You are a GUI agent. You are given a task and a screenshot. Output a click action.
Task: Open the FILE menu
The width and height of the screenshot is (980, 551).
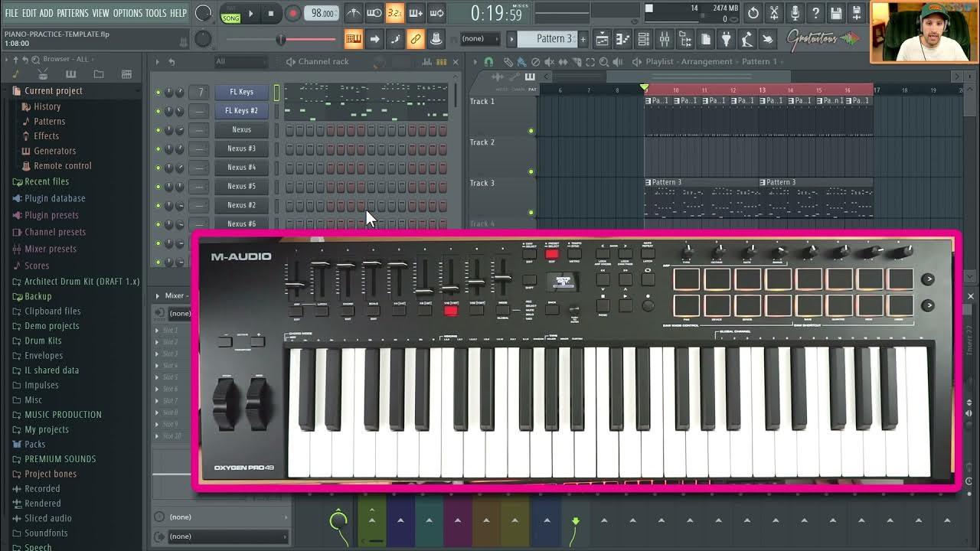click(x=11, y=13)
